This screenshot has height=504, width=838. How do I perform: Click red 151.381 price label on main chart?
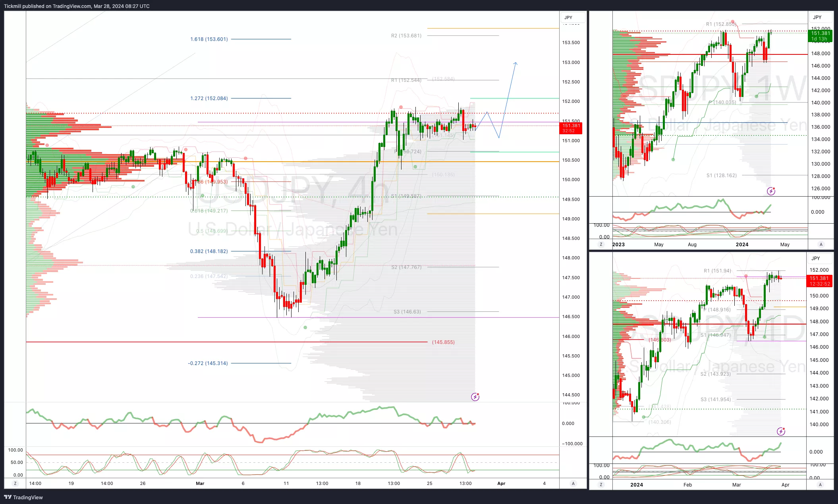click(571, 128)
